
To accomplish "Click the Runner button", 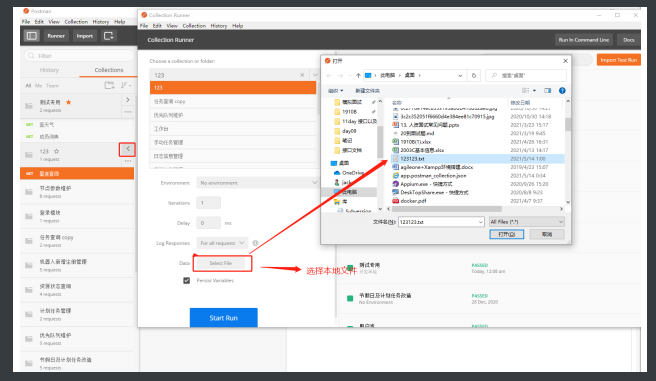I will (56, 36).
